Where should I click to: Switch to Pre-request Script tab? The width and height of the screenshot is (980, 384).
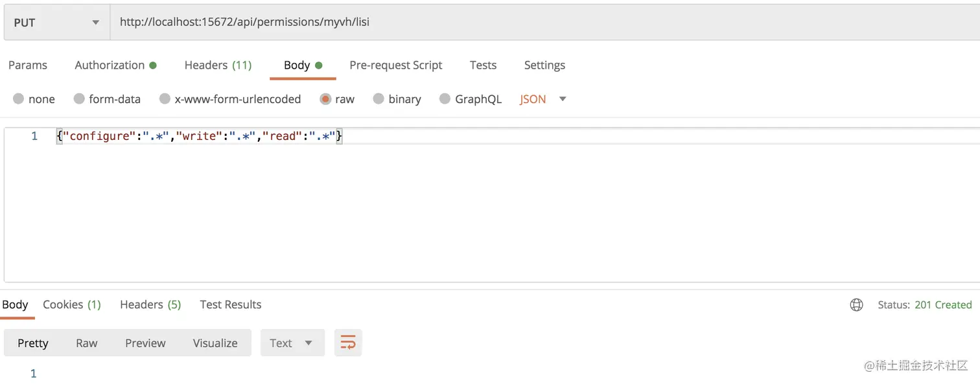tap(395, 65)
